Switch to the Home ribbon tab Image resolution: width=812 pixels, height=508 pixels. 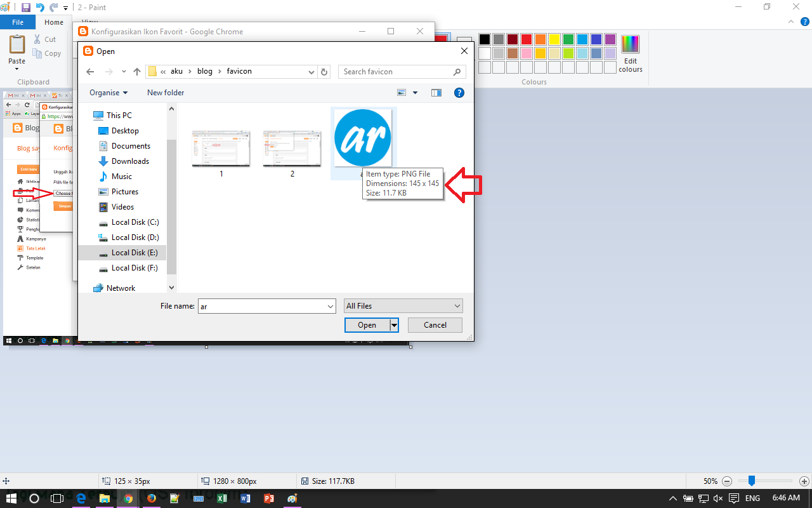(x=54, y=22)
